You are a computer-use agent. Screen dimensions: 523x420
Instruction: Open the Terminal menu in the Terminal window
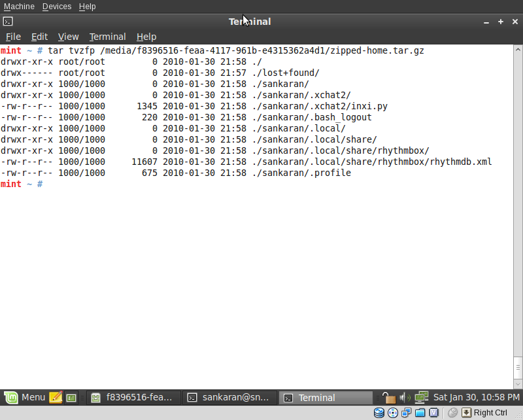(107, 37)
